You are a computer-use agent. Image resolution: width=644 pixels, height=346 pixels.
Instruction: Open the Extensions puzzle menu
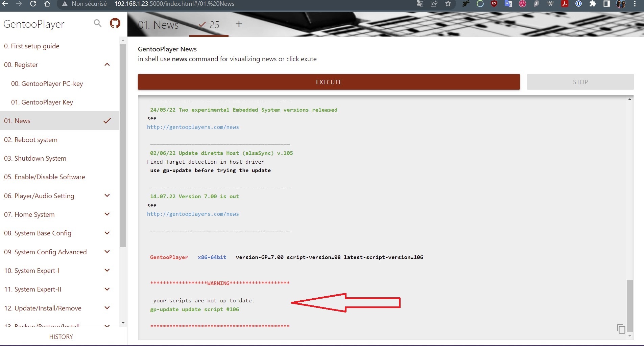tap(593, 4)
